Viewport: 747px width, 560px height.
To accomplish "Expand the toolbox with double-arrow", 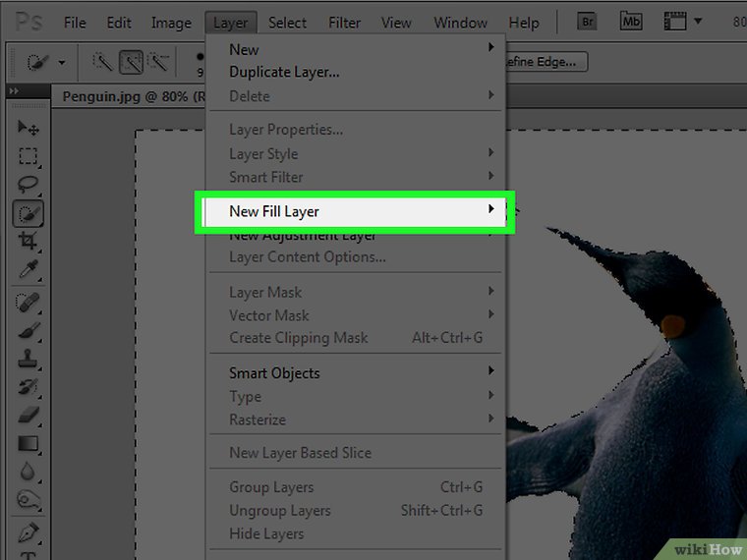I will pyautogui.click(x=15, y=90).
